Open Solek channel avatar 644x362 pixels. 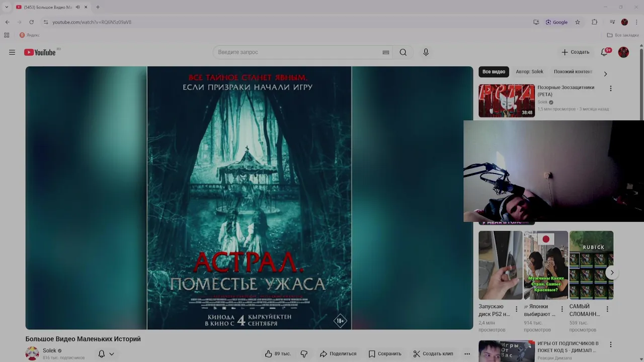pos(32,353)
